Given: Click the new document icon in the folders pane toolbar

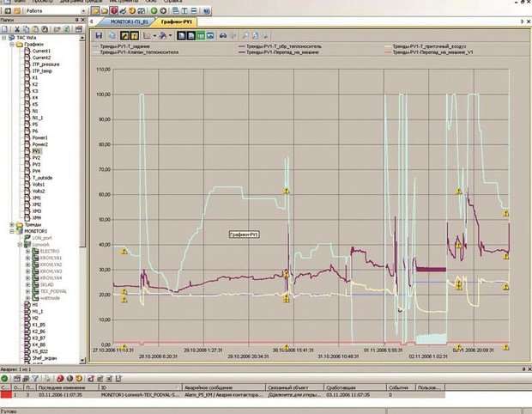Looking at the screenshot, I should [5, 29].
